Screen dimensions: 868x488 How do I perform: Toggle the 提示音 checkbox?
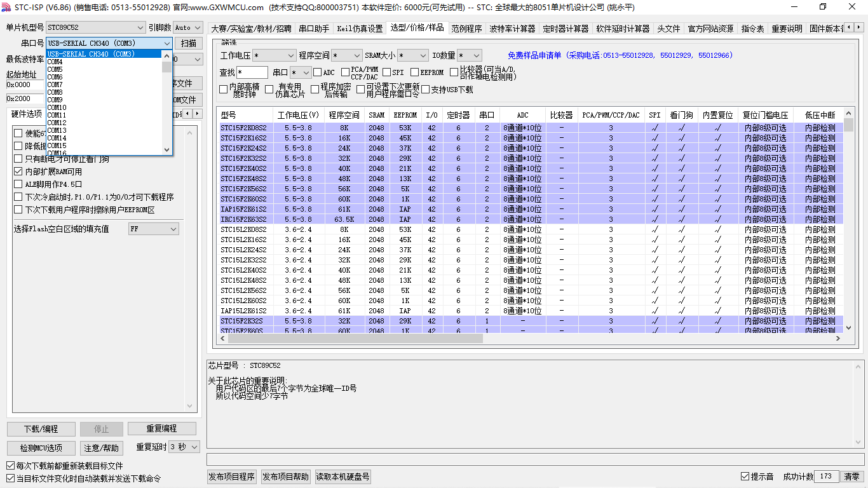click(745, 477)
